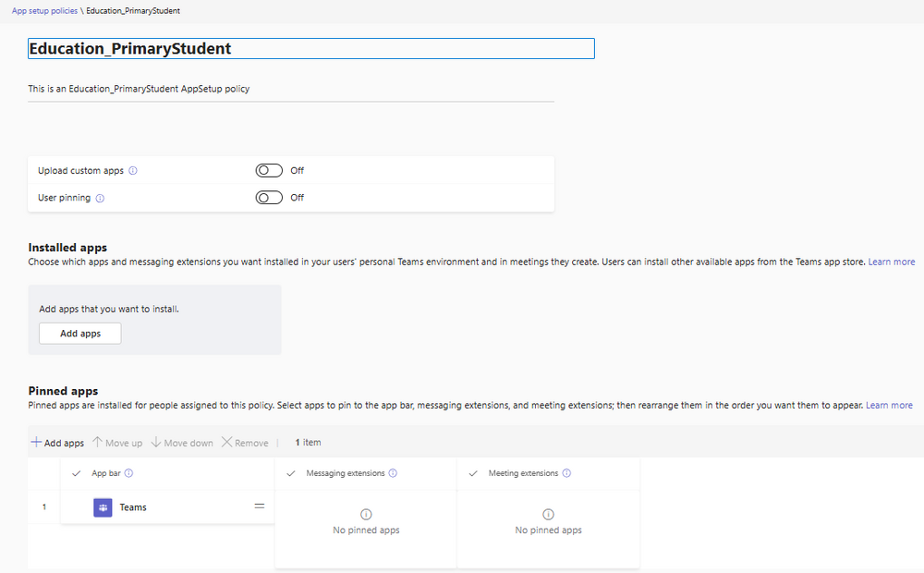
Task: Click info icon above Messaging No pinned apps
Action: coord(366,515)
